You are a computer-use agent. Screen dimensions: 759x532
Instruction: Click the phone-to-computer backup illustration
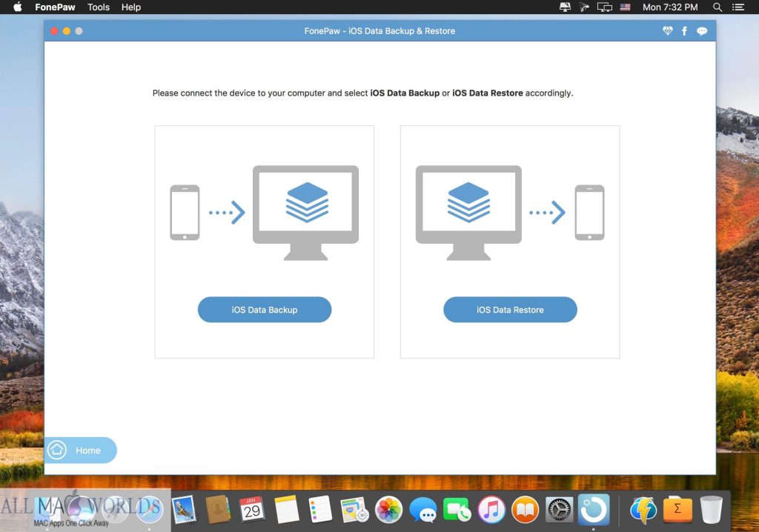tap(265, 213)
